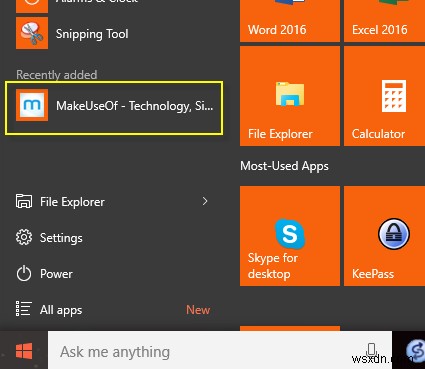The height and width of the screenshot is (369, 425).
Task: Expand the File Explorer jump list arrow
Action: click(x=205, y=201)
